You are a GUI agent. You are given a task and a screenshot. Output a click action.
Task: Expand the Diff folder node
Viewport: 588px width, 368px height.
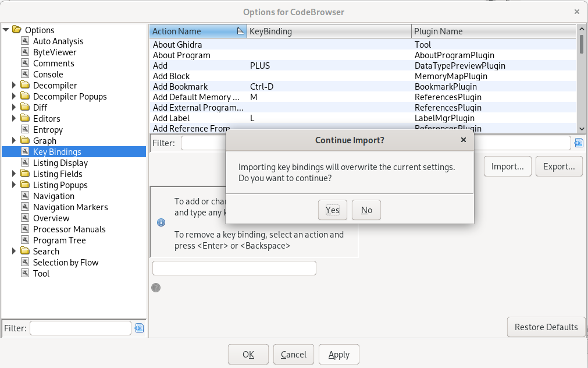15,107
